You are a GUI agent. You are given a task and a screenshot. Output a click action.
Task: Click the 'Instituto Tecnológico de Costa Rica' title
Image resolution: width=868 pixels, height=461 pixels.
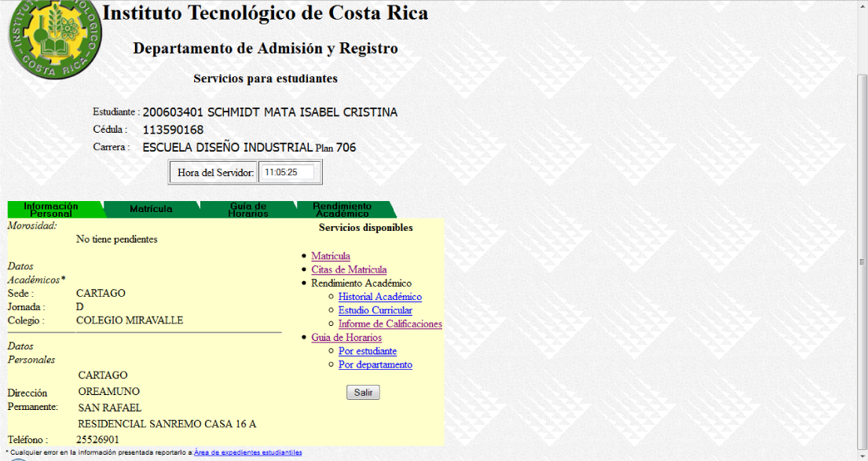coord(266,13)
